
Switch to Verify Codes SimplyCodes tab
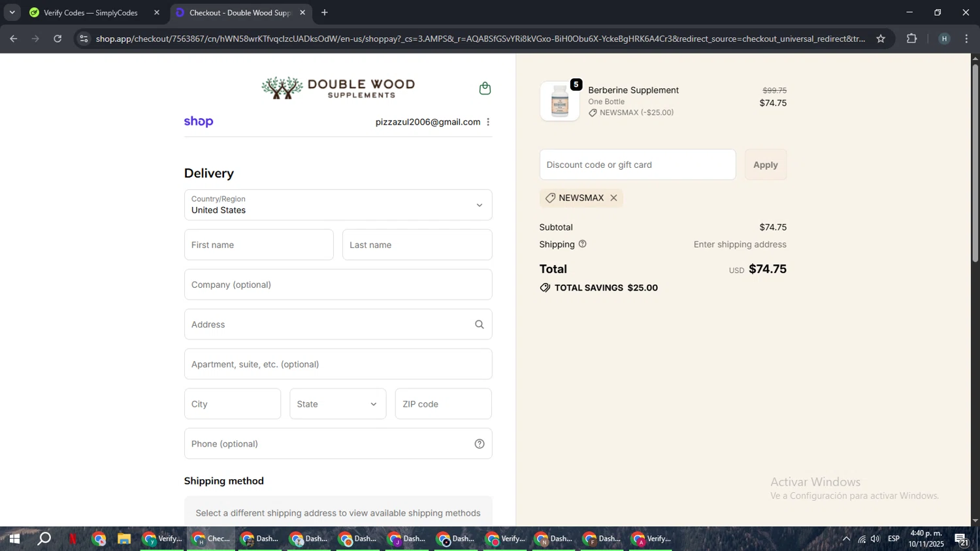coord(91,12)
